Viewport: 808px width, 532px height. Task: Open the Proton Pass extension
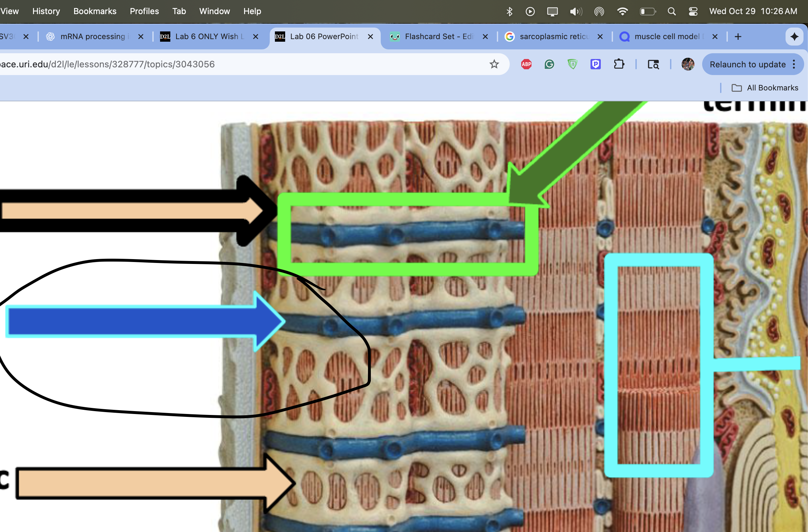pos(596,64)
